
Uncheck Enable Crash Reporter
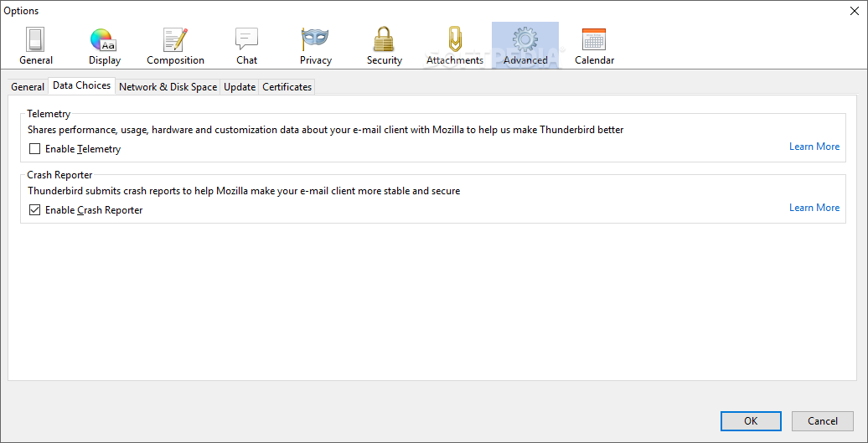point(35,210)
